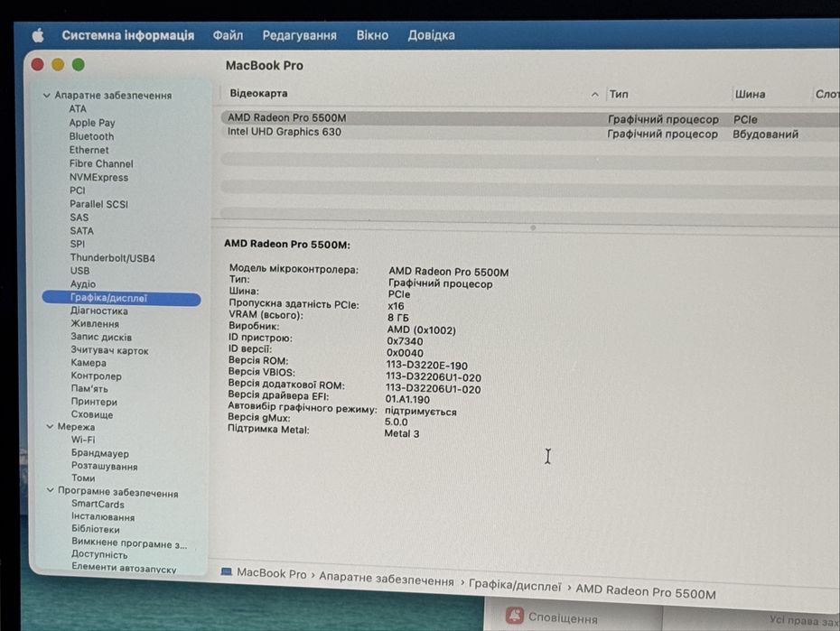The width and height of the screenshot is (840, 631).
Task: Collapse the Апаратне забезпечення section
Action: [x=47, y=96]
